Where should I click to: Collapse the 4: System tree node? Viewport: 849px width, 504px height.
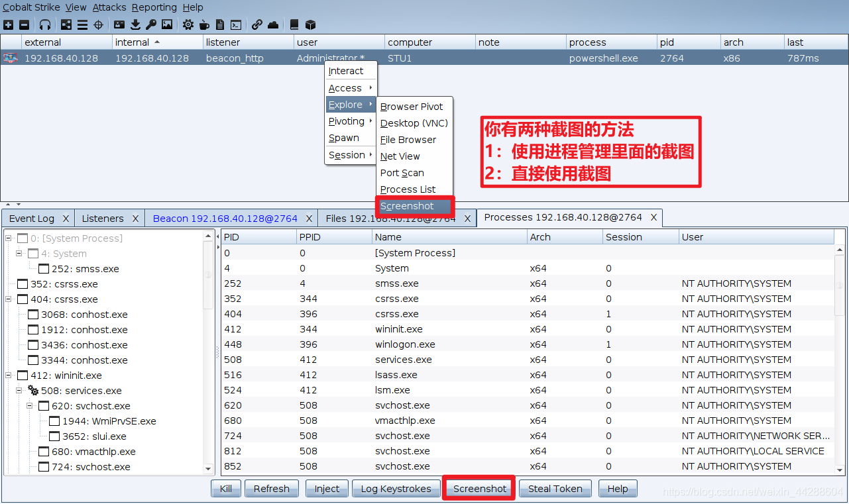[20, 254]
